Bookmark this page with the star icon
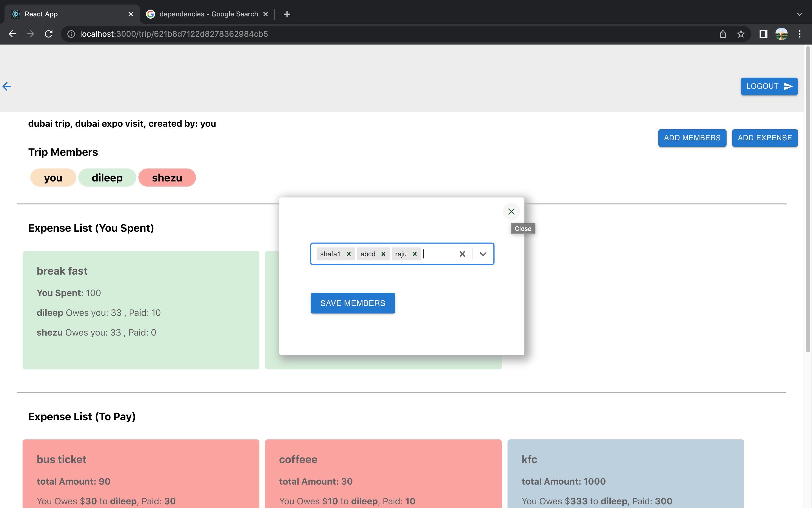This screenshot has height=508, width=812. [741, 34]
